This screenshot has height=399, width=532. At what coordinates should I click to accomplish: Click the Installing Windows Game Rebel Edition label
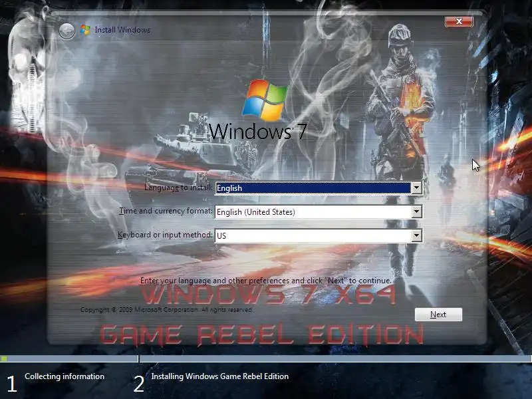click(x=220, y=376)
